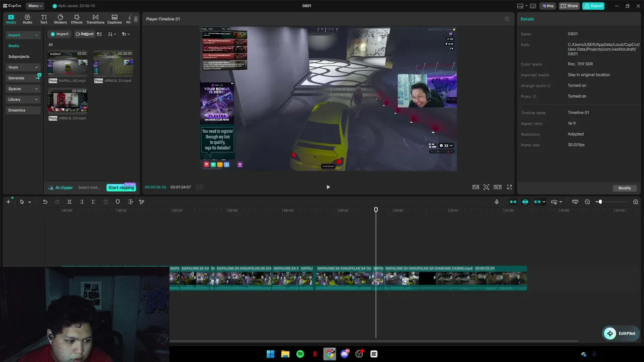The image size is (644, 362).
Task: Open the CapCut Menu dropdown
Action: point(35,6)
